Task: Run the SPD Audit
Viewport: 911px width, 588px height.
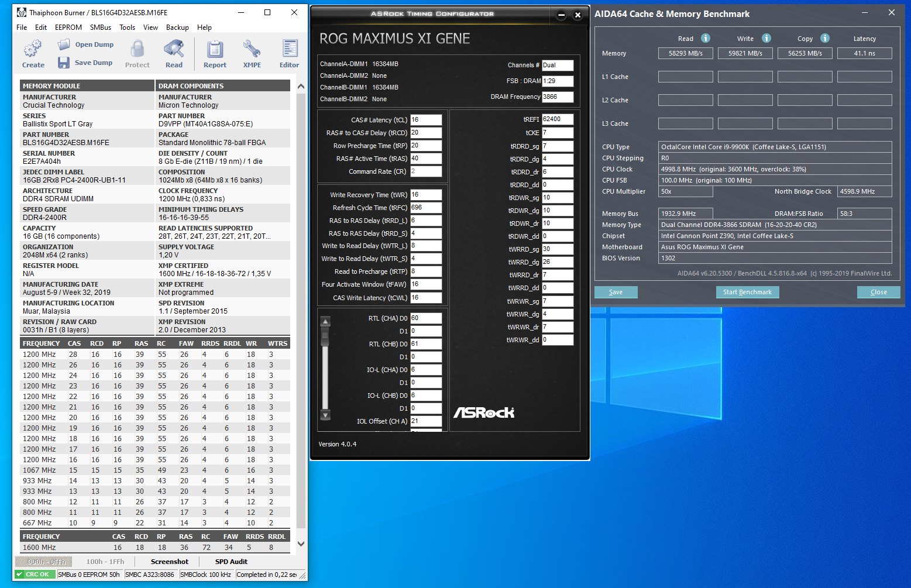Action: click(231, 562)
